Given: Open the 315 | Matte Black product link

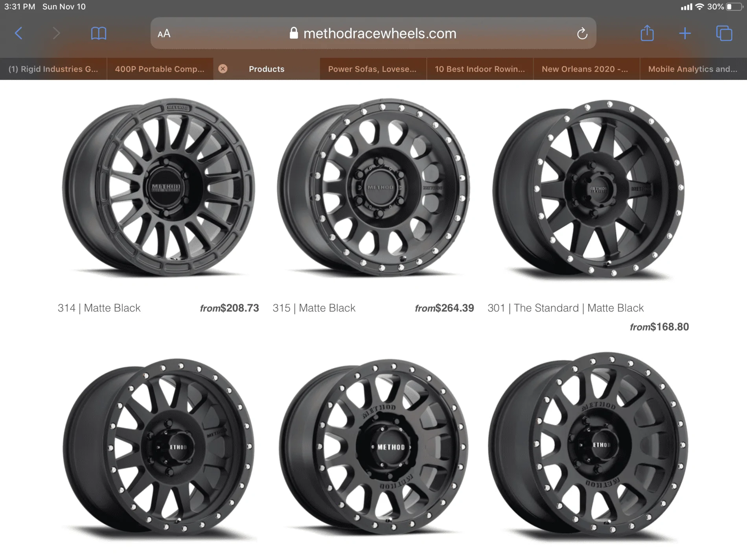Looking at the screenshot, I should coord(314,308).
